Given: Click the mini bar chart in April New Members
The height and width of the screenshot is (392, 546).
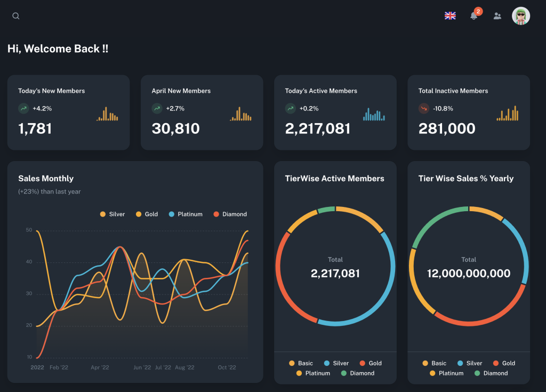Looking at the screenshot, I should tap(240, 114).
